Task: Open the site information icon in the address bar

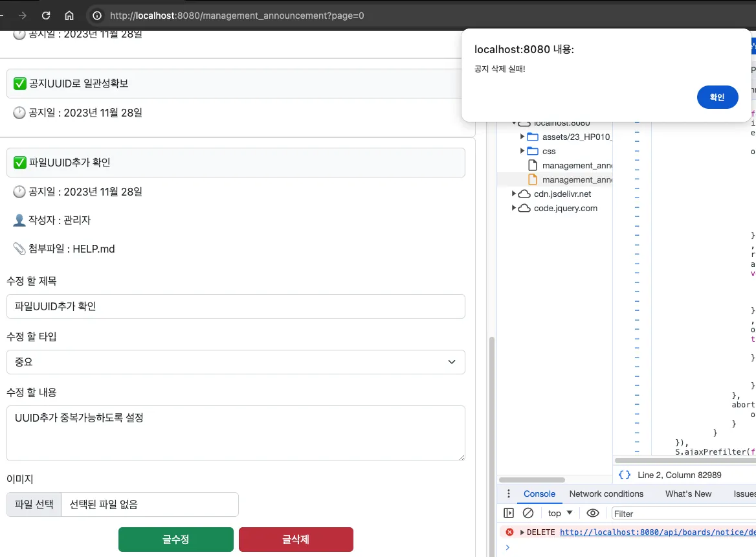Action: [97, 16]
